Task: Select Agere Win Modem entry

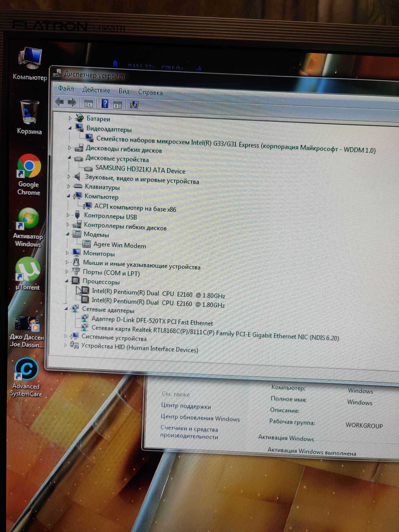Action: 120,245
